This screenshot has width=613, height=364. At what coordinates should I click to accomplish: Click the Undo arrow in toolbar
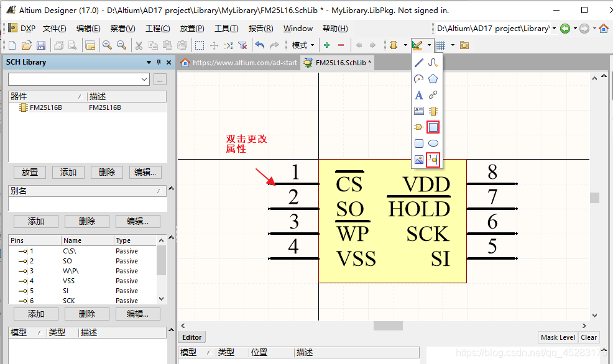point(260,45)
